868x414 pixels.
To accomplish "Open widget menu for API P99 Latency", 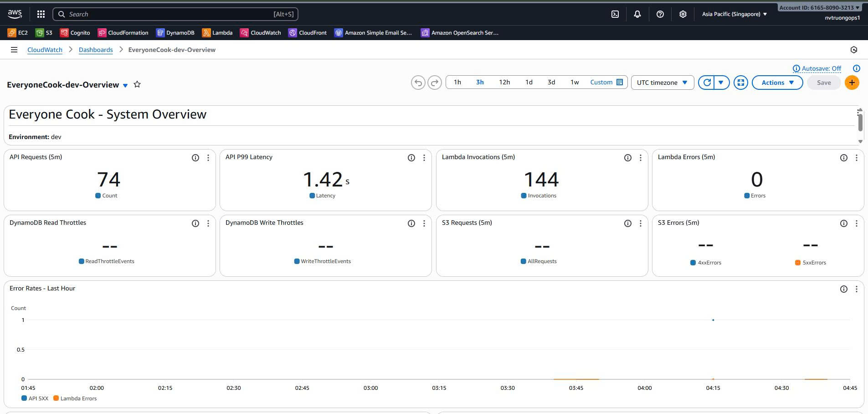I will point(424,158).
